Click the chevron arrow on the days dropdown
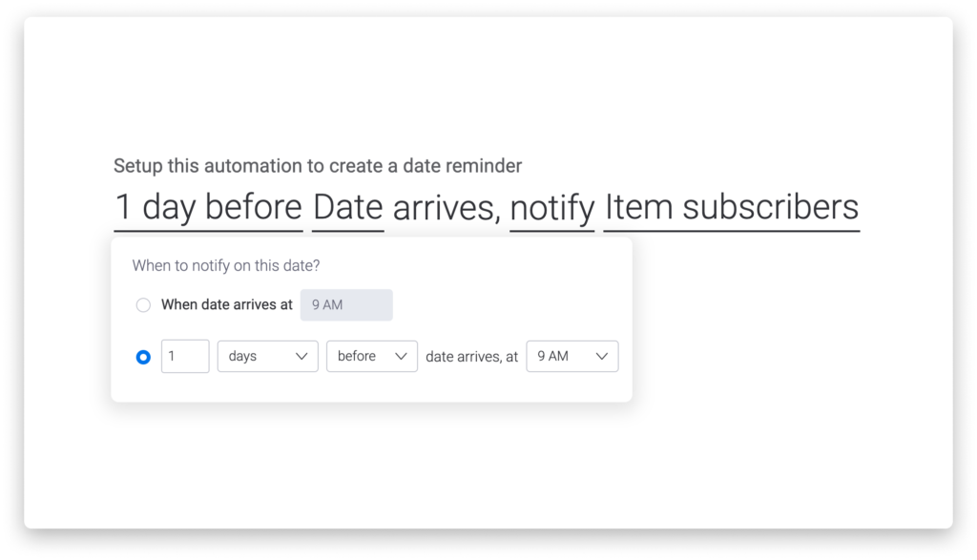977x560 pixels. coord(301,356)
